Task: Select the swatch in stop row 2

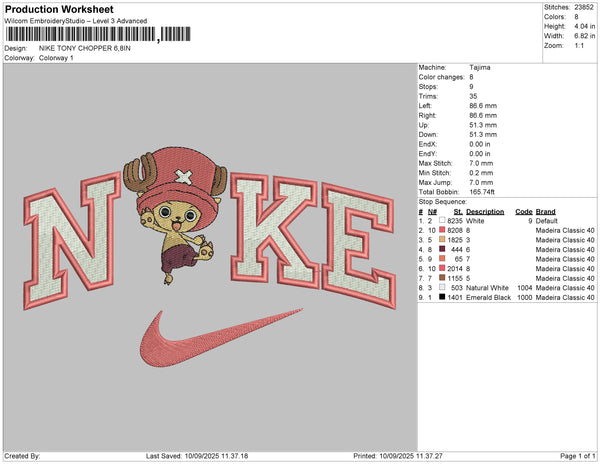Action: [442, 230]
